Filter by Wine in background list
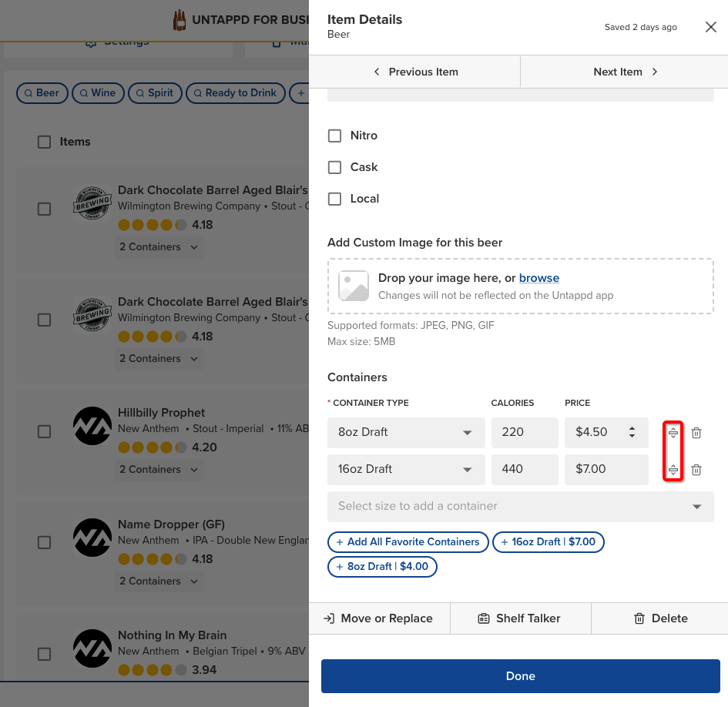 click(98, 93)
